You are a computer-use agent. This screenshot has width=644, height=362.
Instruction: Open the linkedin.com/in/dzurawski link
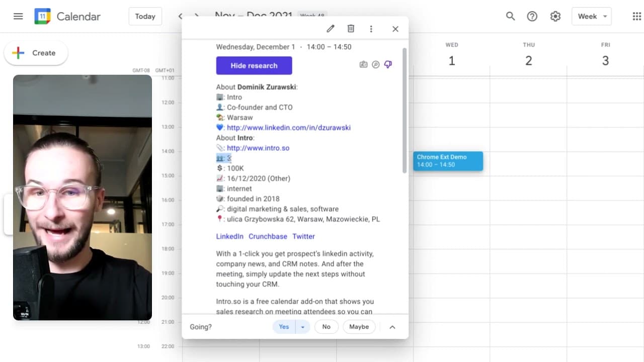pyautogui.click(x=289, y=128)
